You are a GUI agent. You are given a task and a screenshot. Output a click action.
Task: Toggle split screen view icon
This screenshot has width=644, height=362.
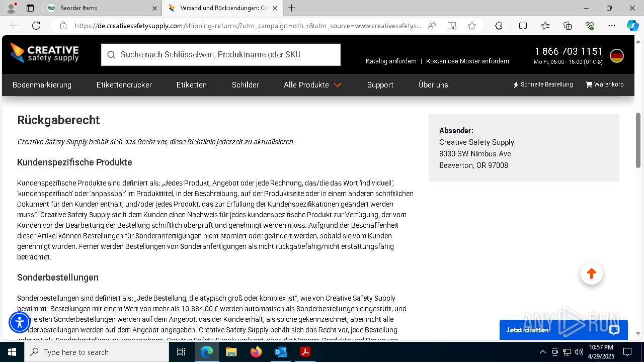click(x=523, y=26)
